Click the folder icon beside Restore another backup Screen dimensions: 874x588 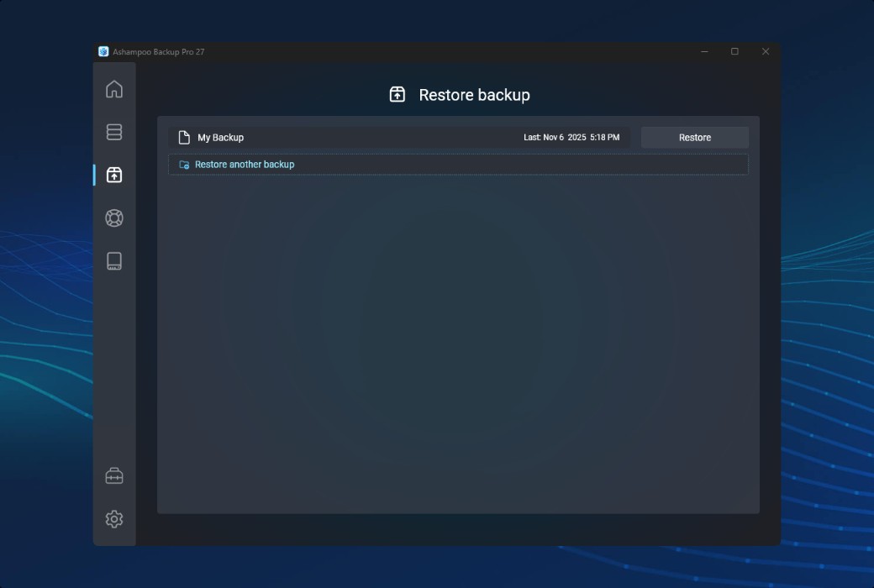tap(183, 165)
